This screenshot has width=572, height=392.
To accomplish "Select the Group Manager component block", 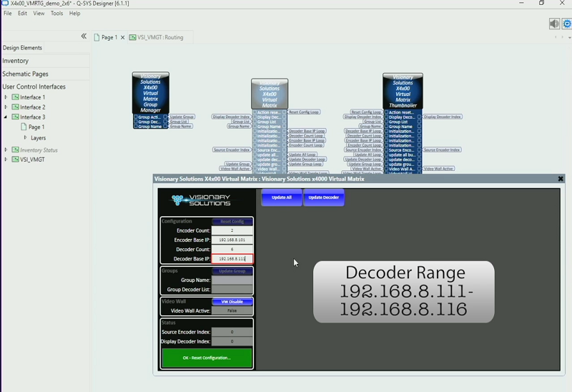I will tap(151, 93).
